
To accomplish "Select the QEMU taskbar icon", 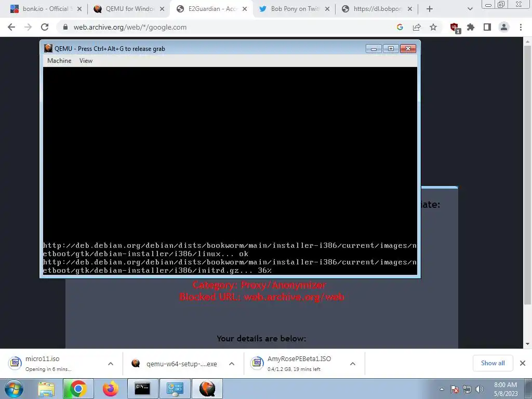I will click(x=207, y=389).
